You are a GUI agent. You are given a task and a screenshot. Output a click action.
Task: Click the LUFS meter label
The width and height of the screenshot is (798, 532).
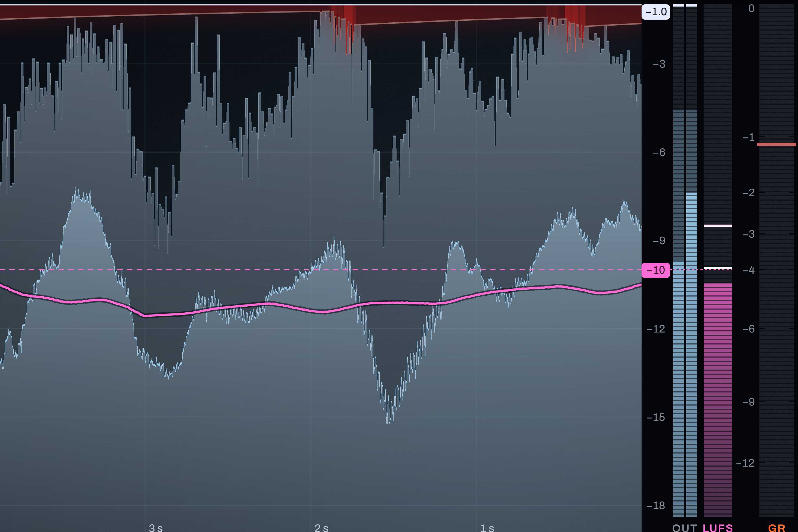pos(718,528)
